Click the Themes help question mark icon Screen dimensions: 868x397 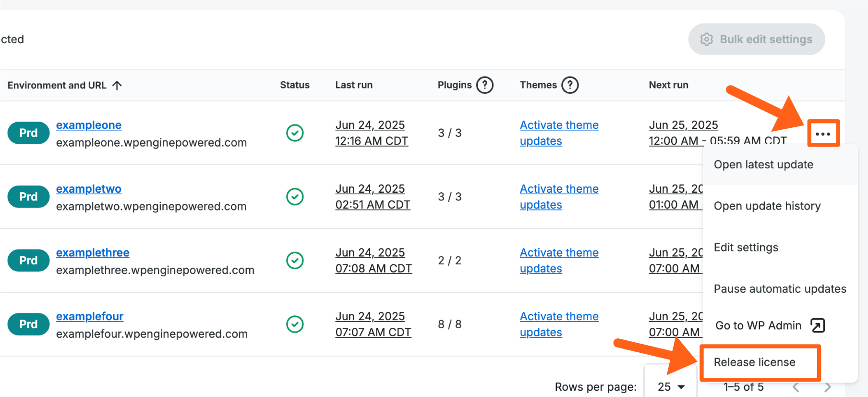[570, 85]
